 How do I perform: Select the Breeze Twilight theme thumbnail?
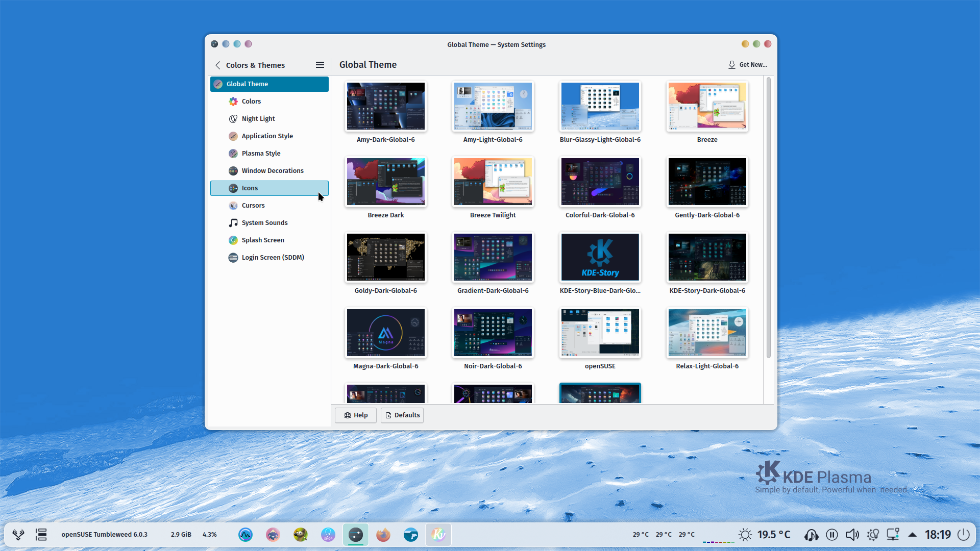(x=493, y=182)
